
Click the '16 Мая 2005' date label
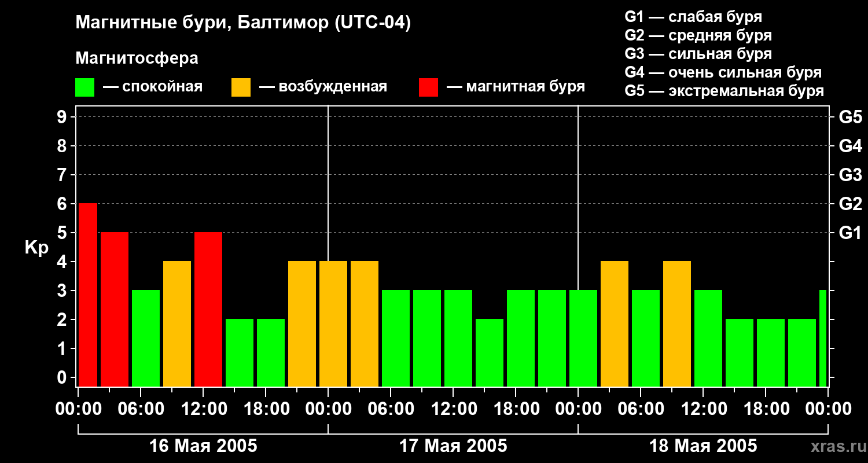[x=203, y=446]
